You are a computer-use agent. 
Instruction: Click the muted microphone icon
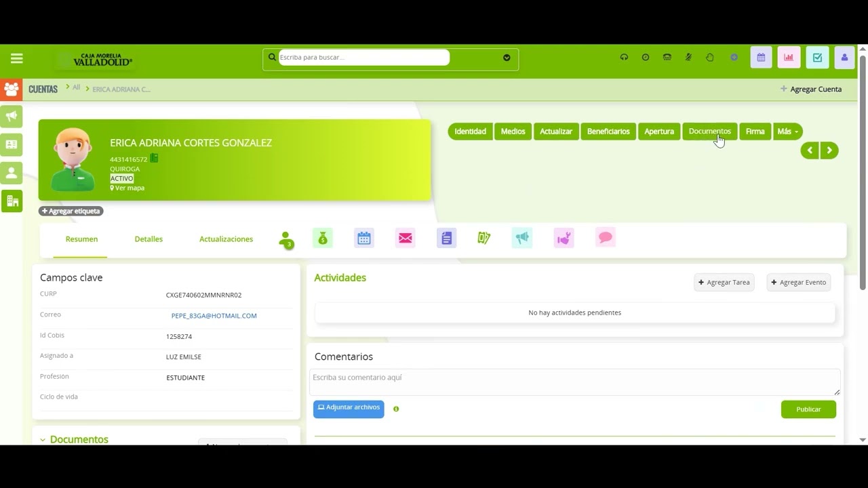(688, 58)
